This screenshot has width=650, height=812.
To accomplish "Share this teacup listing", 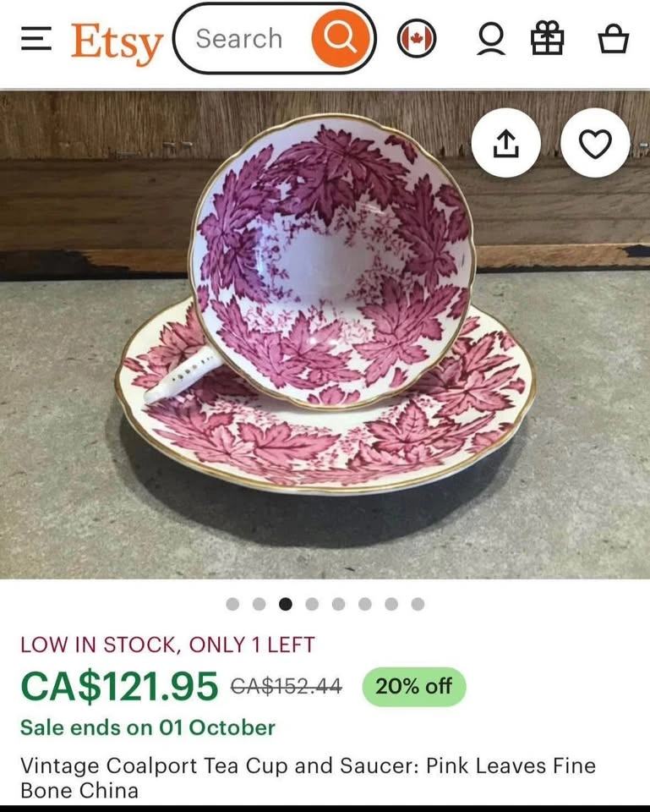I will (506, 143).
